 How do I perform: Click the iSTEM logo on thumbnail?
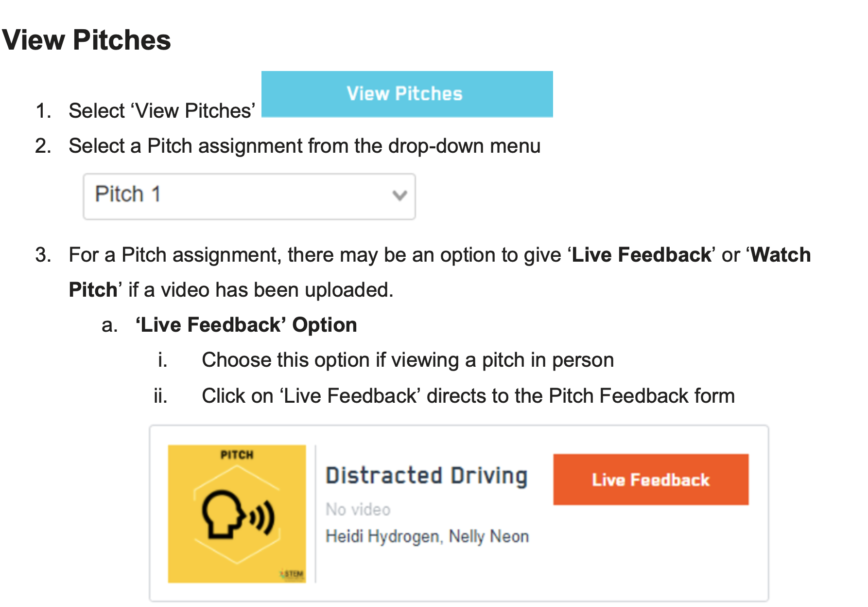coord(292,574)
